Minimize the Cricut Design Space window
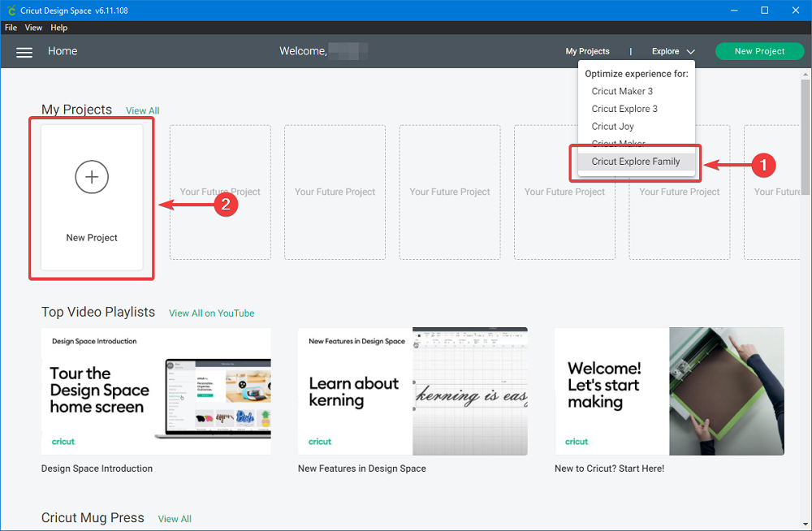The image size is (812, 531). (734, 11)
